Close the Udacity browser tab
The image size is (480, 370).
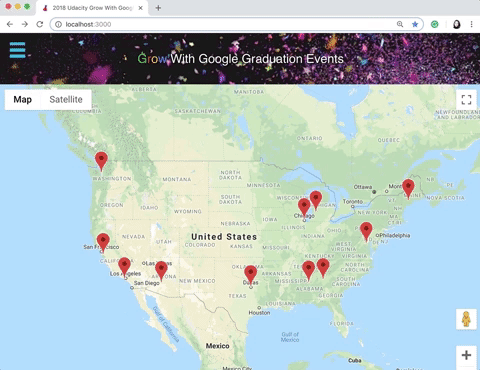[141, 8]
